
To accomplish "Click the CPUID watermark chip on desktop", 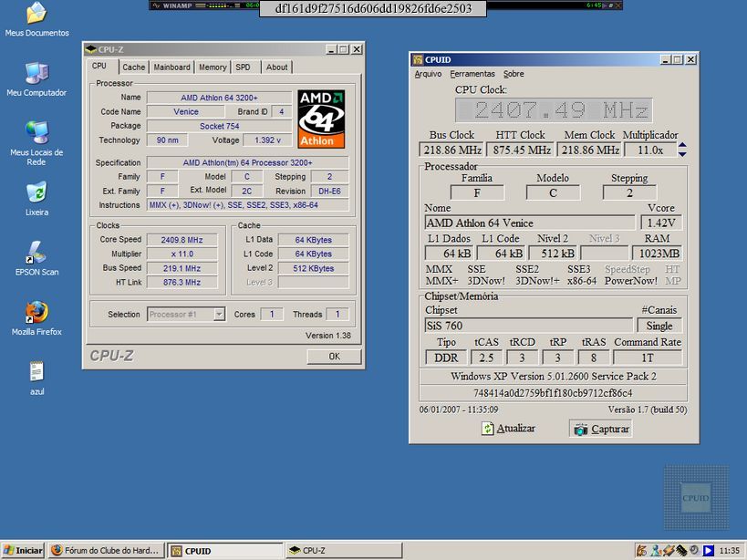I will pos(696,498).
